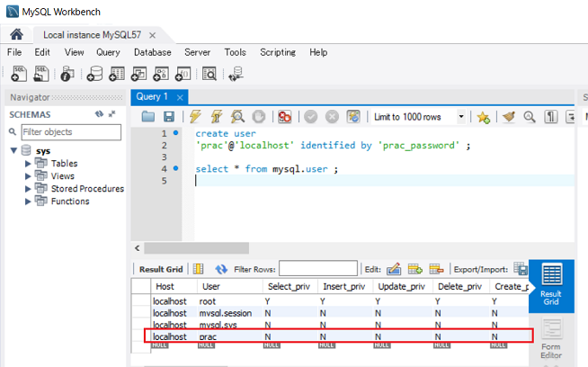Screen dimensions: 588x367
Task: Execute statement under cursor icon
Action: point(217,117)
